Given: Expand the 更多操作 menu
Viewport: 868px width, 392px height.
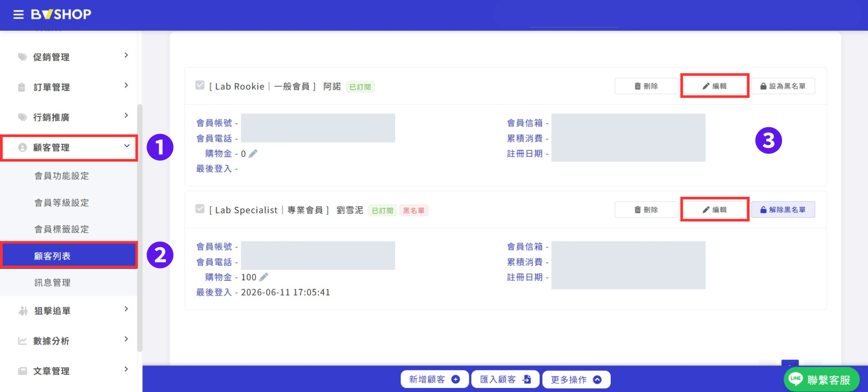Looking at the screenshot, I should [576, 379].
